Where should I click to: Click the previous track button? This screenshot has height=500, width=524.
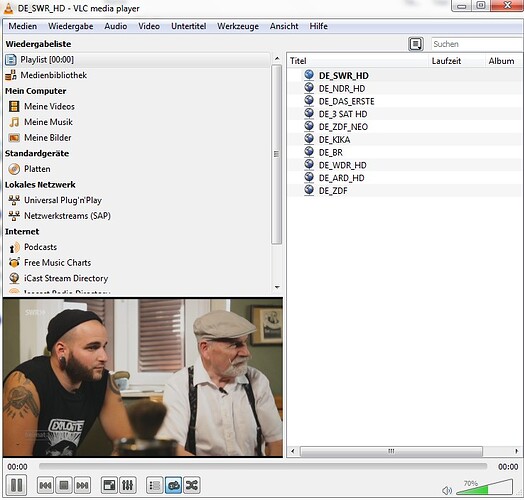click(x=45, y=485)
